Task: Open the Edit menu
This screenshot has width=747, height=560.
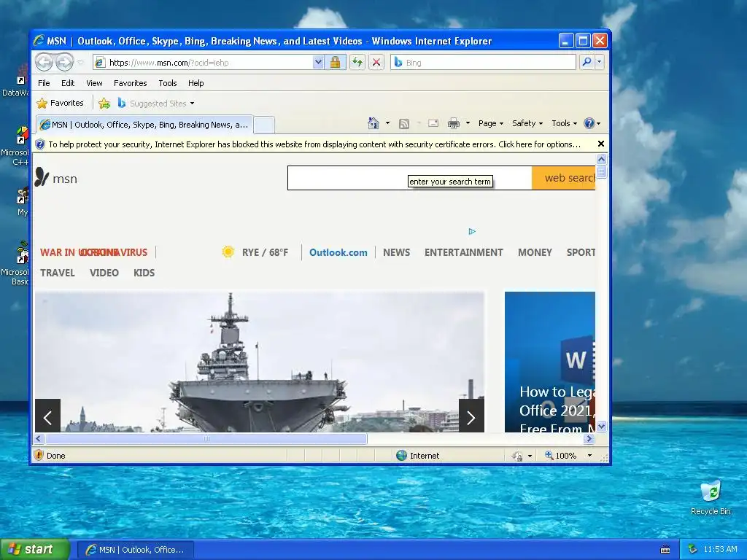Action: [x=68, y=83]
